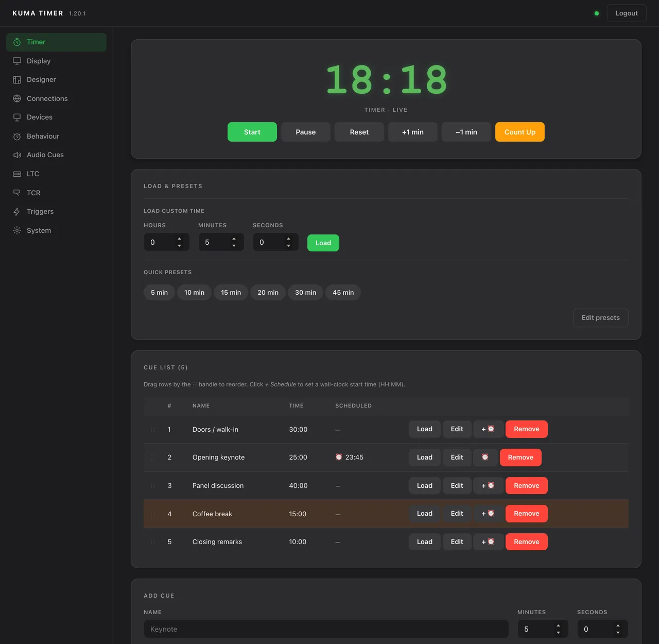Click the Start timer button
Image resolution: width=659 pixels, height=644 pixels.
pos(252,132)
